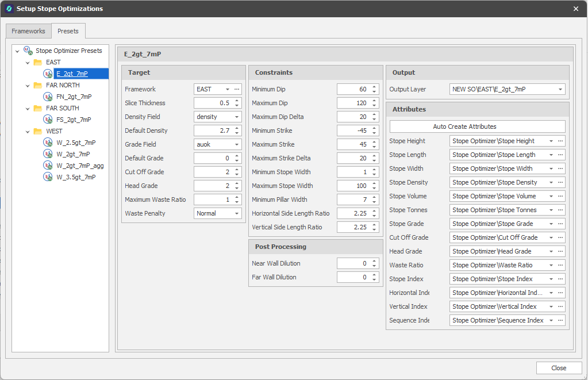The width and height of the screenshot is (588, 380).
Task: Open the Stope Height attribute browse button
Action: [x=561, y=141]
